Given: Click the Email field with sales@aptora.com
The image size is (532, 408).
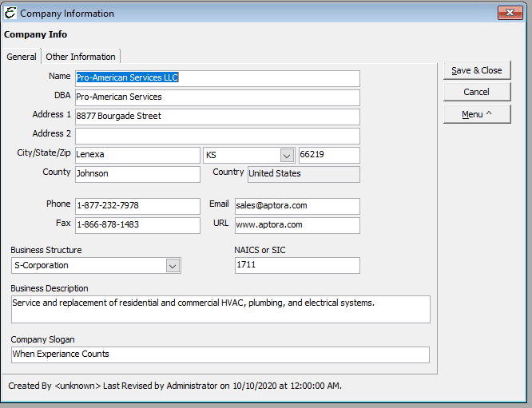Looking at the screenshot, I should coord(297,206).
